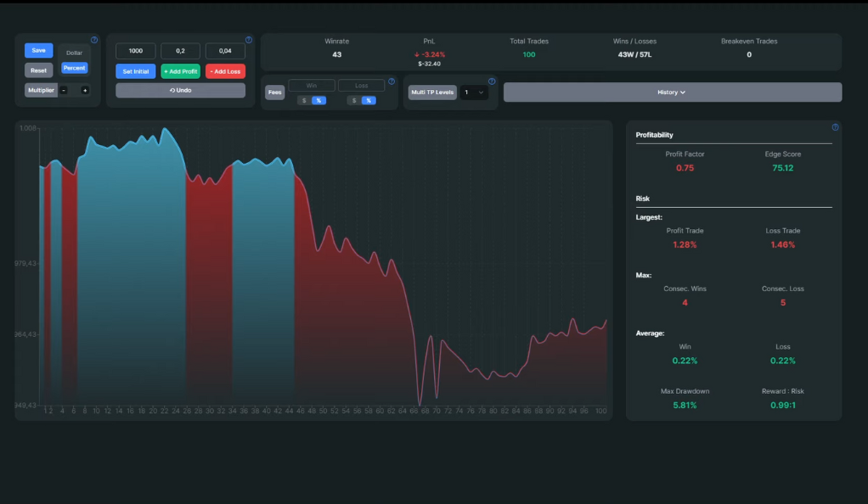Screen dimensions: 868x504
Task: Expand the History panel
Action: tap(672, 92)
